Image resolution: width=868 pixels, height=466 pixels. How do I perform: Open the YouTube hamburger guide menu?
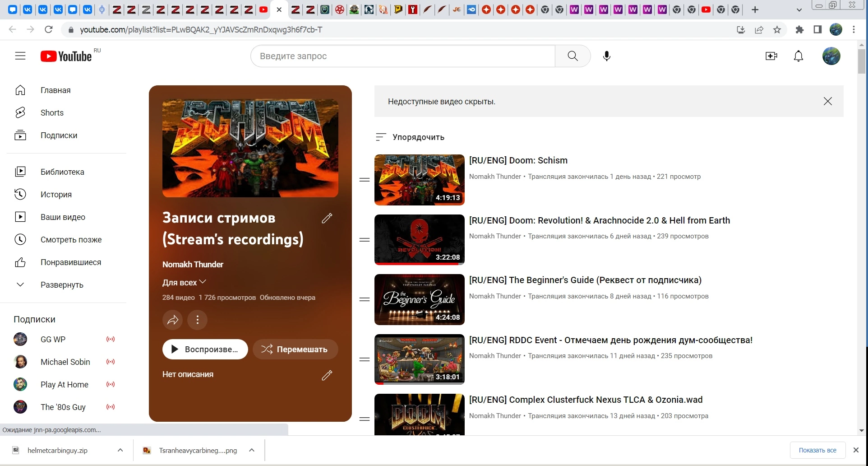pyautogui.click(x=20, y=56)
